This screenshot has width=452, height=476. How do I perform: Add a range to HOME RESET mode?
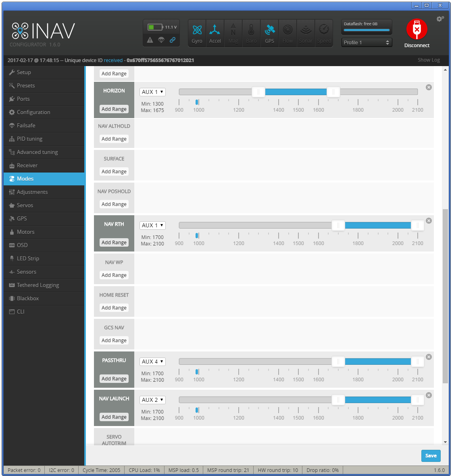click(114, 308)
